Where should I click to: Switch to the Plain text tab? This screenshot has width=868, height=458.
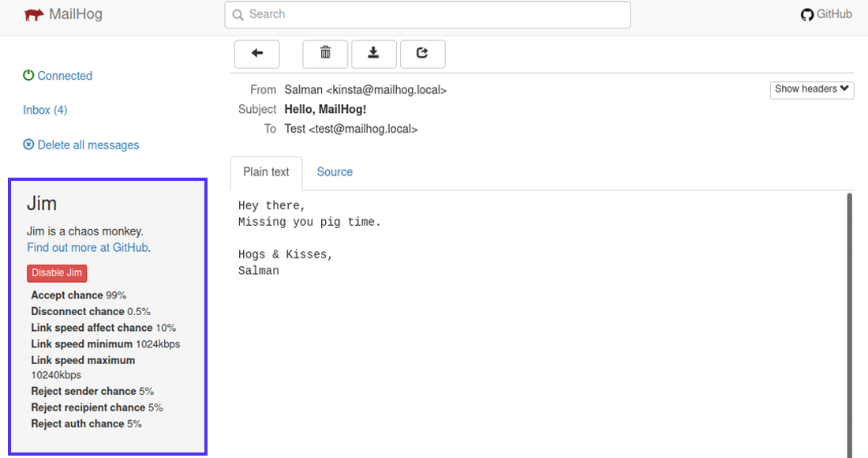[266, 172]
